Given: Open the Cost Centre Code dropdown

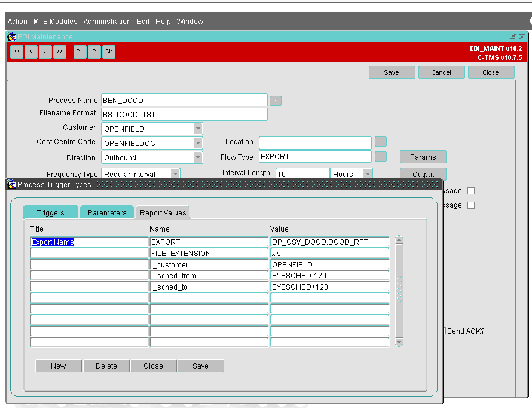Looking at the screenshot, I should pyautogui.click(x=198, y=143).
